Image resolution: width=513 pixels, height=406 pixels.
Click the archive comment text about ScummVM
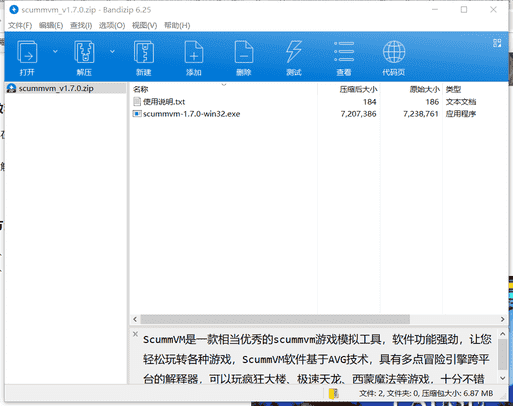(317, 359)
